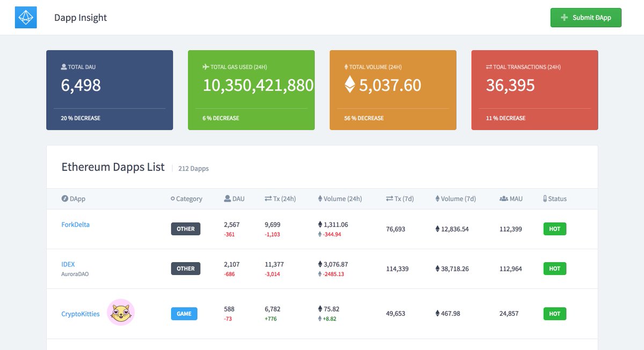
Task: Sort by the Tx (24h) column header
Action: tap(280, 198)
